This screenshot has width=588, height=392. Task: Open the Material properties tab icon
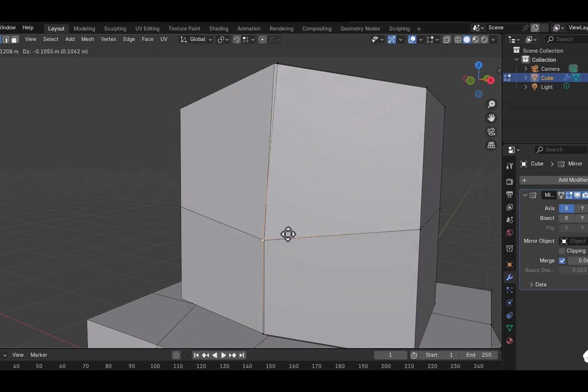509,341
